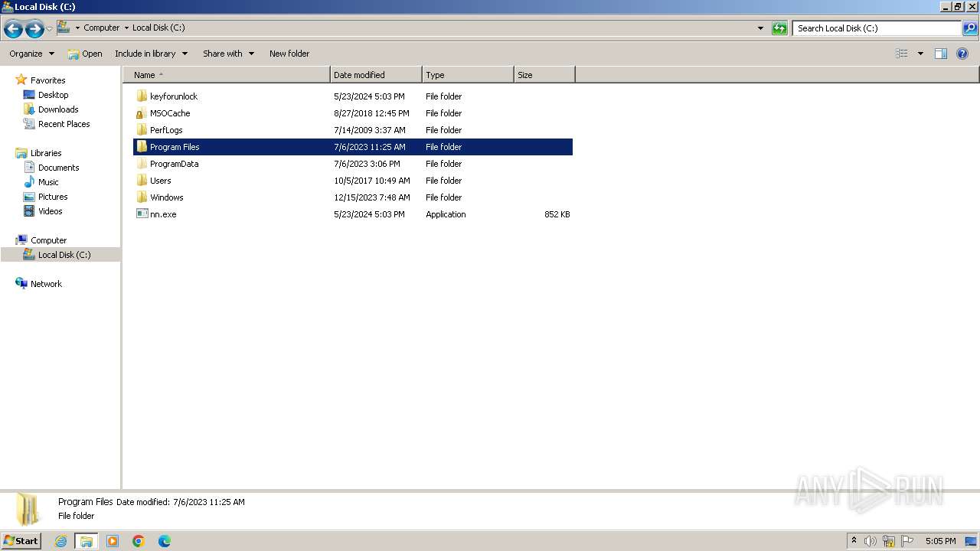Viewport: 980px width, 551px height.
Task: Change your view icon in toolbar
Action: (902, 54)
